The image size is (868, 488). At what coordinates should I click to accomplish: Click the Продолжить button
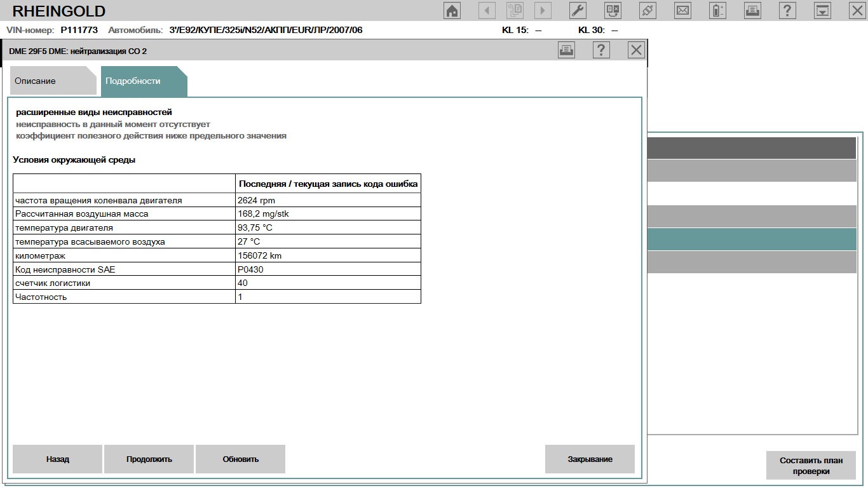(x=149, y=459)
